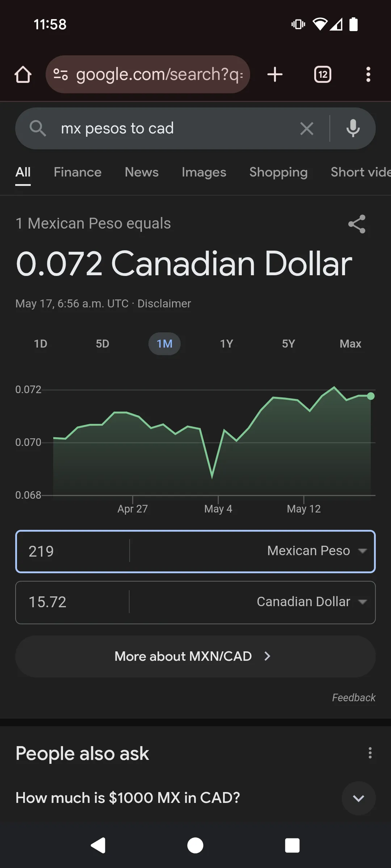Switch to the Finance tab
The height and width of the screenshot is (868, 391).
pyautogui.click(x=77, y=172)
